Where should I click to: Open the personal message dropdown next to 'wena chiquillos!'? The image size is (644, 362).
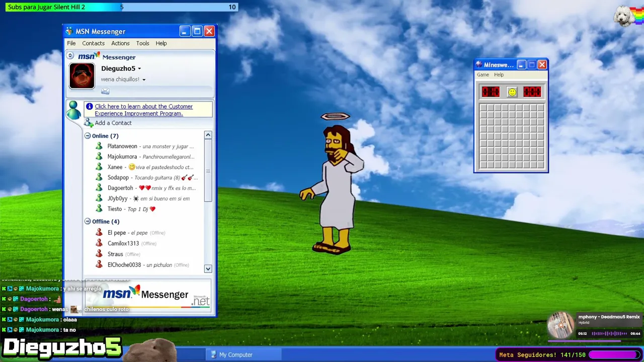coord(144,80)
